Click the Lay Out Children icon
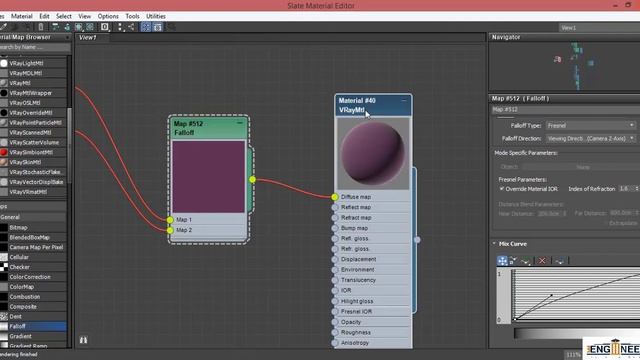Image resolution: width=640 pixels, height=360 pixels. 131,27
